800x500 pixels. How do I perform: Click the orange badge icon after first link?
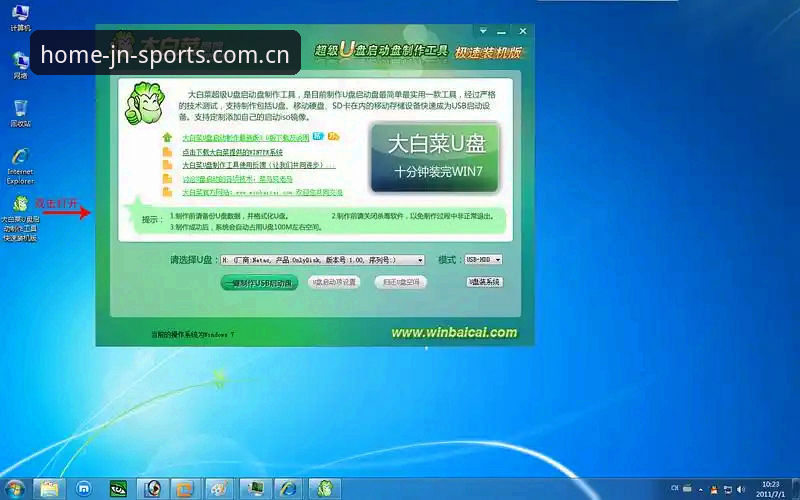point(333,136)
